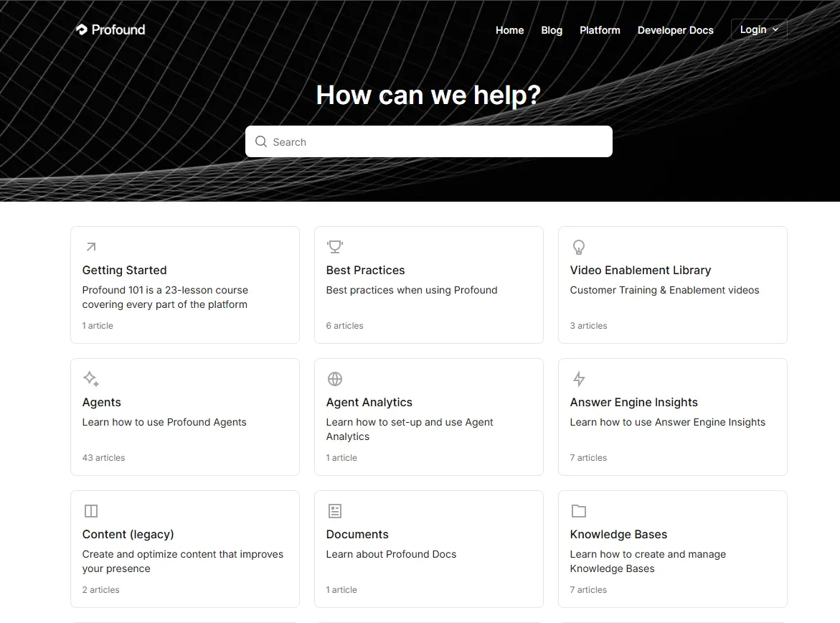The height and width of the screenshot is (623, 840).
Task: Click the arrow icon on Getting Started card
Action: [91, 247]
